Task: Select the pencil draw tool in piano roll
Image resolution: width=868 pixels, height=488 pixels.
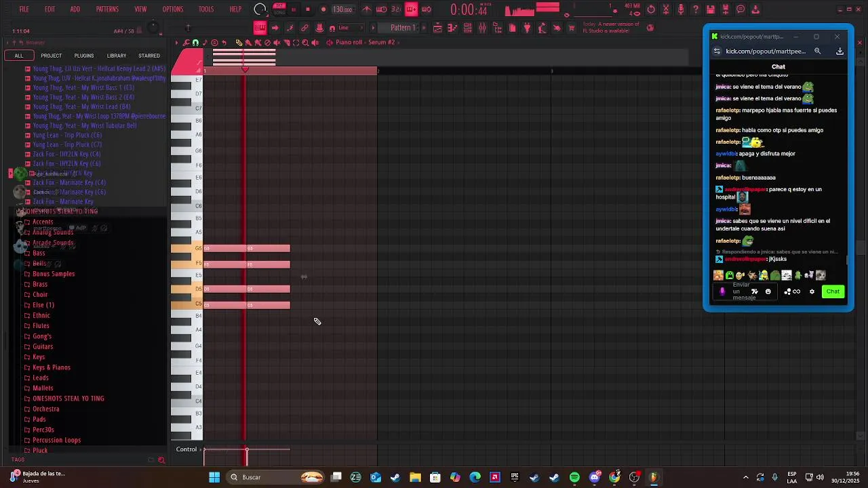Action: pos(239,43)
